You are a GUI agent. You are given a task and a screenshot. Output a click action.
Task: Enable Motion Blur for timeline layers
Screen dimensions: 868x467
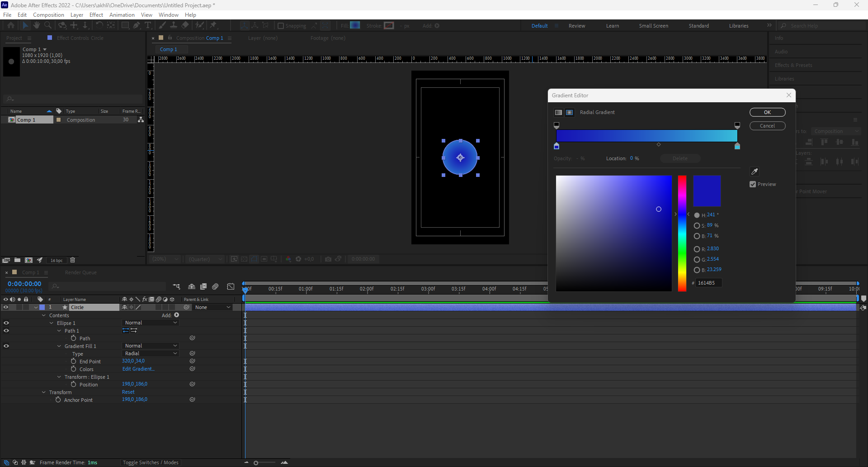click(x=216, y=286)
